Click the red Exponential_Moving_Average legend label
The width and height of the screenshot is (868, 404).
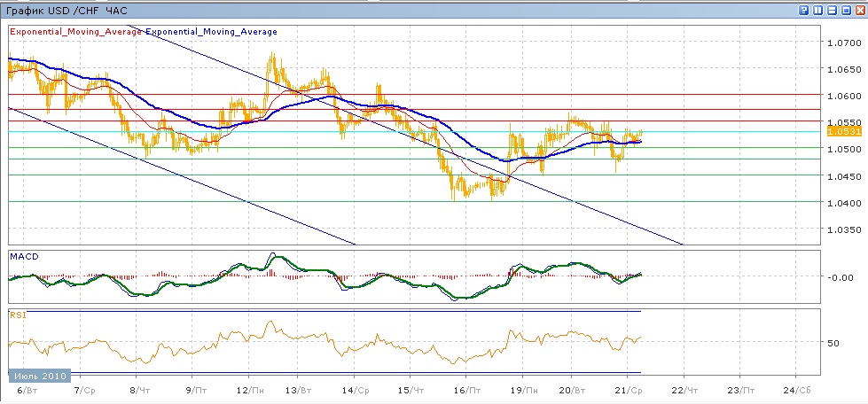[75, 32]
